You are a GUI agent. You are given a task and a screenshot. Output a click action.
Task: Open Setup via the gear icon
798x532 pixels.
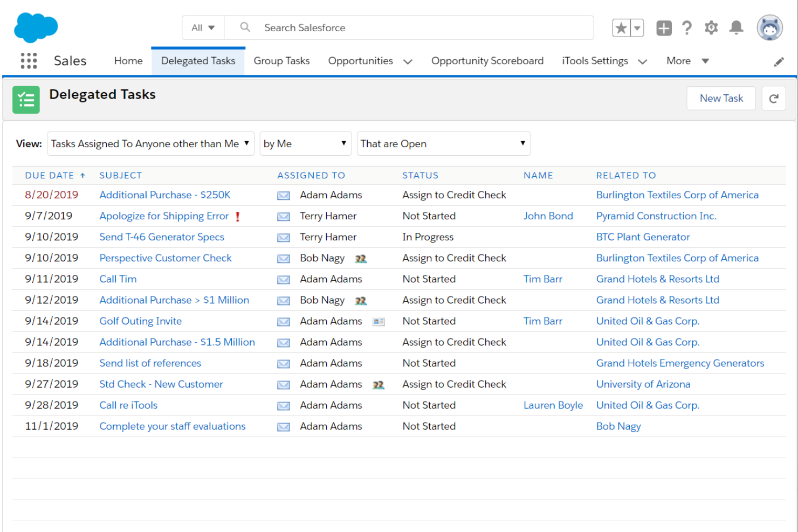(x=711, y=27)
